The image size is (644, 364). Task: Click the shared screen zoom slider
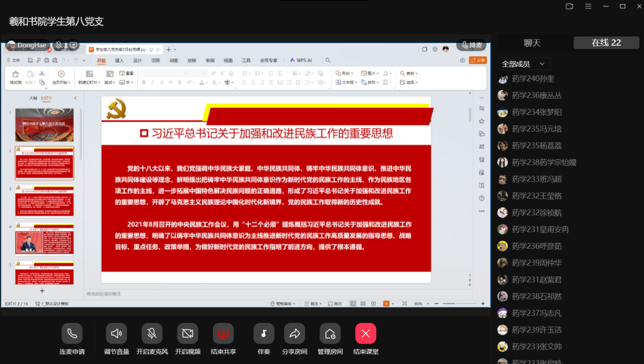coord(456,304)
